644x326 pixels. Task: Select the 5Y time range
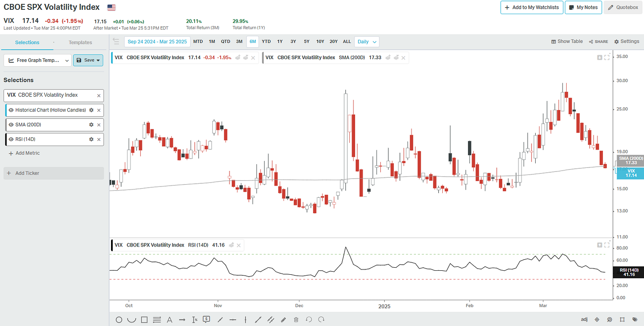tap(307, 42)
